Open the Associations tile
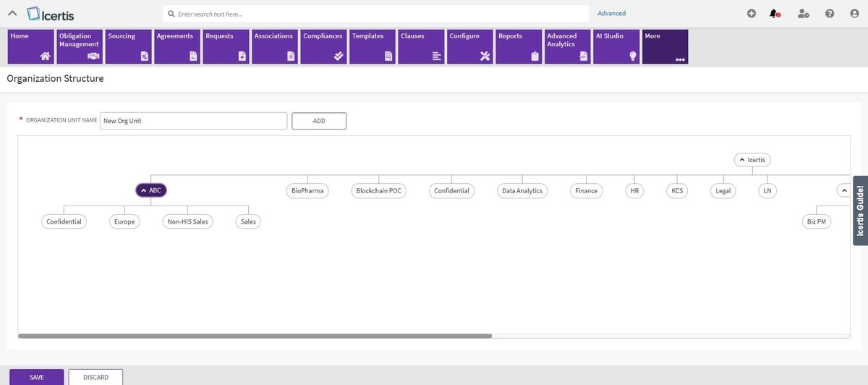Viewport: 868px width, 385px height. (x=275, y=47)
